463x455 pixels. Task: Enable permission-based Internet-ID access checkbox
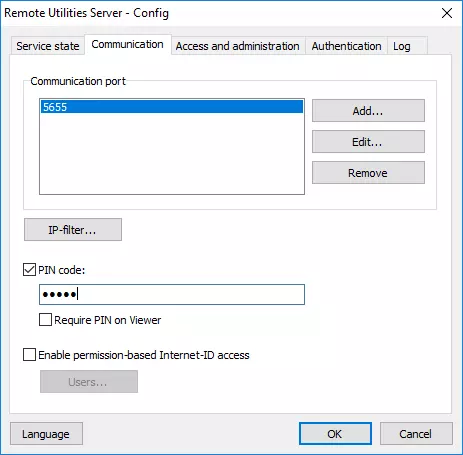pos(29,355)
